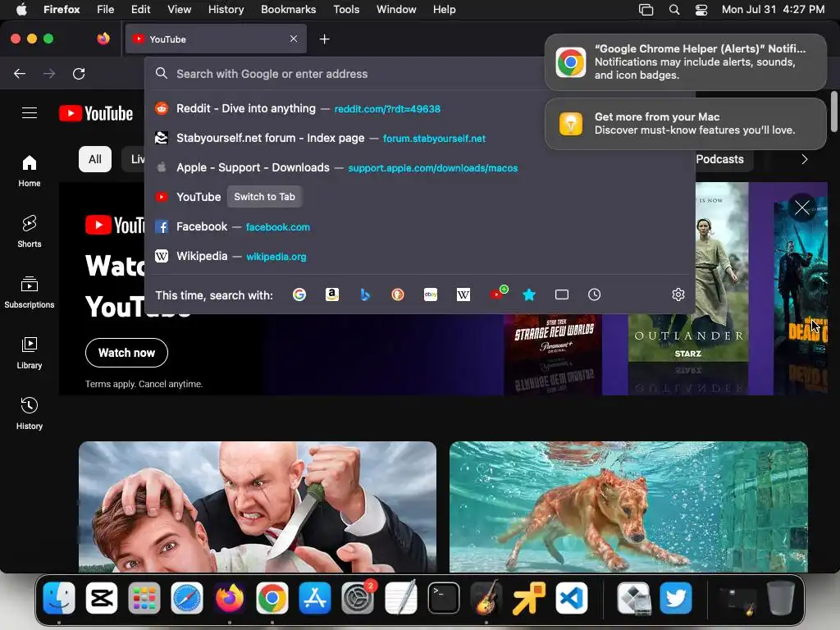Open History in YouTube sidebar
The height and width of the screenshot is (630, 840).
click(30, 413)
